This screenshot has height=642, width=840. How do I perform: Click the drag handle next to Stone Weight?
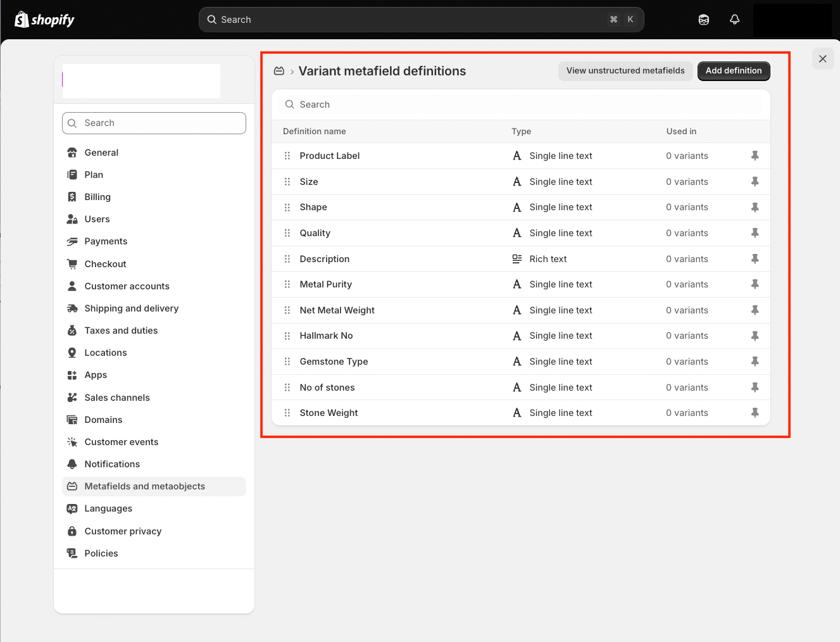[287, 413]
